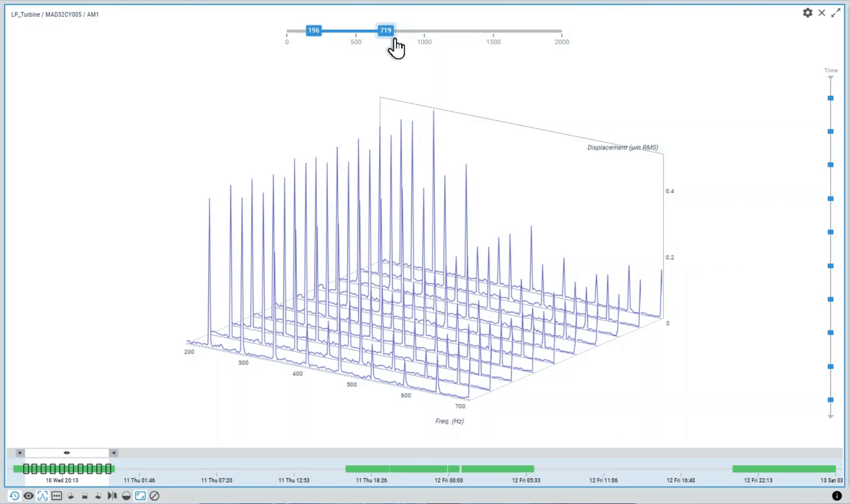Click the three-dots box toolbar icon

pyautogui.click(x=57, y=496)
